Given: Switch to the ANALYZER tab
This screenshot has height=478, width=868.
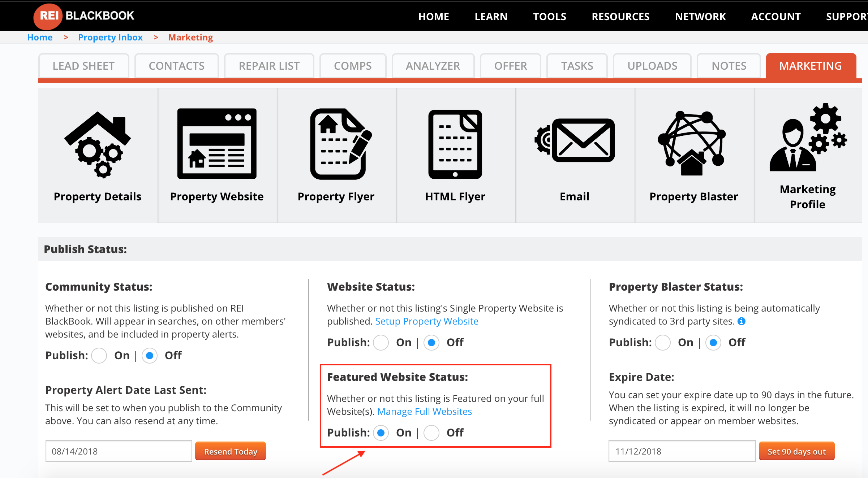Looking at the screenshot, I should 433,66.
